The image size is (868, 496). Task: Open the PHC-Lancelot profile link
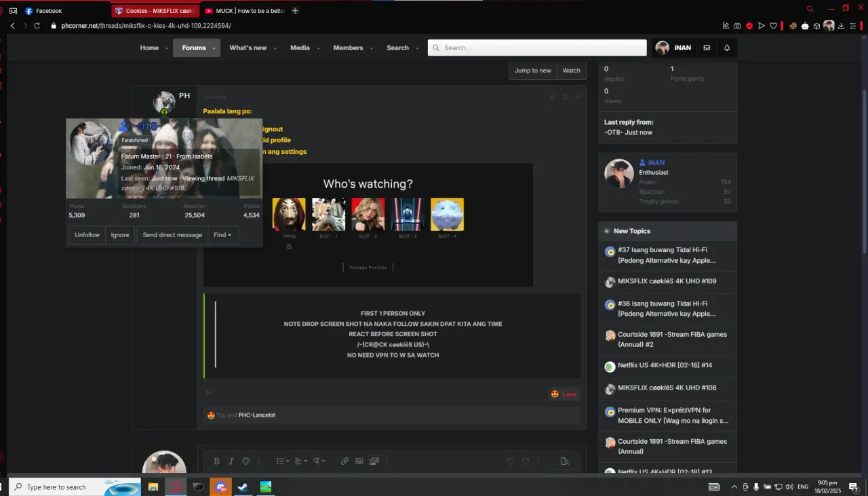pyautogui.click(x=257, y=415)
